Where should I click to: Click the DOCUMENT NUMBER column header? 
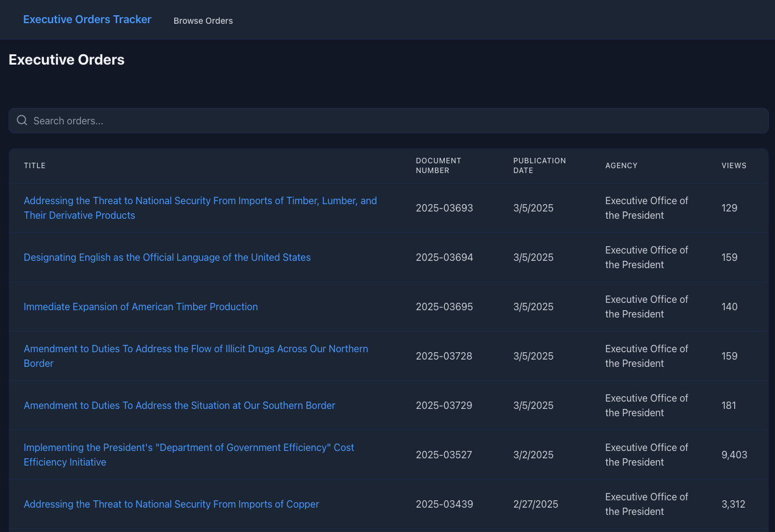[x=439, y=166]
